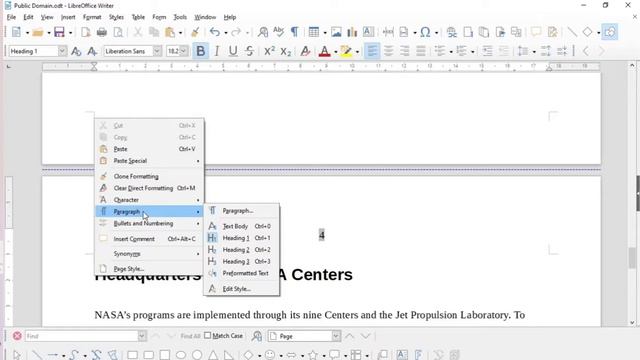Open the Format menu
This screenshot has height=360, width=640.
(92, 17)
